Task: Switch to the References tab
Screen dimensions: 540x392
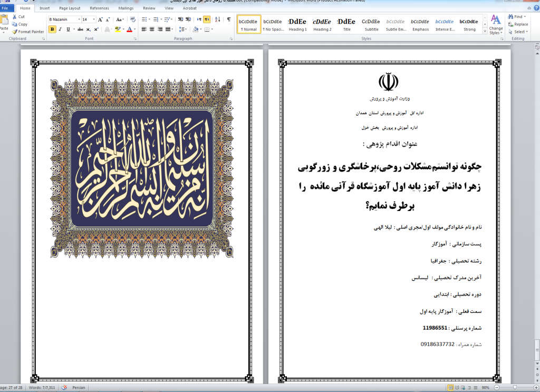Action: [x=99, y=8]
